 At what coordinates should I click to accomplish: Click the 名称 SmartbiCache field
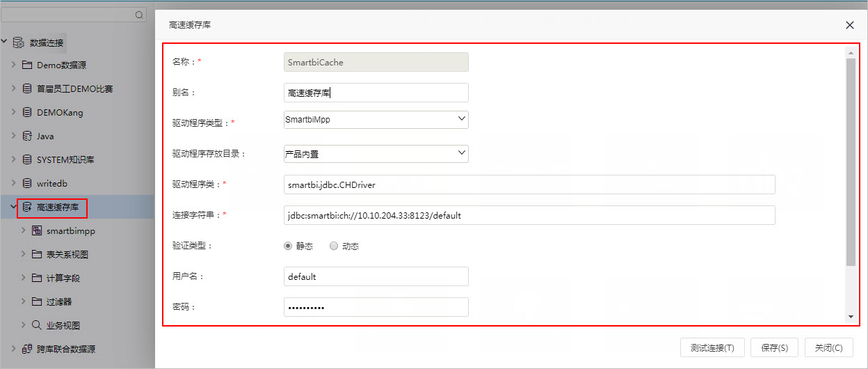coord(376,62)
